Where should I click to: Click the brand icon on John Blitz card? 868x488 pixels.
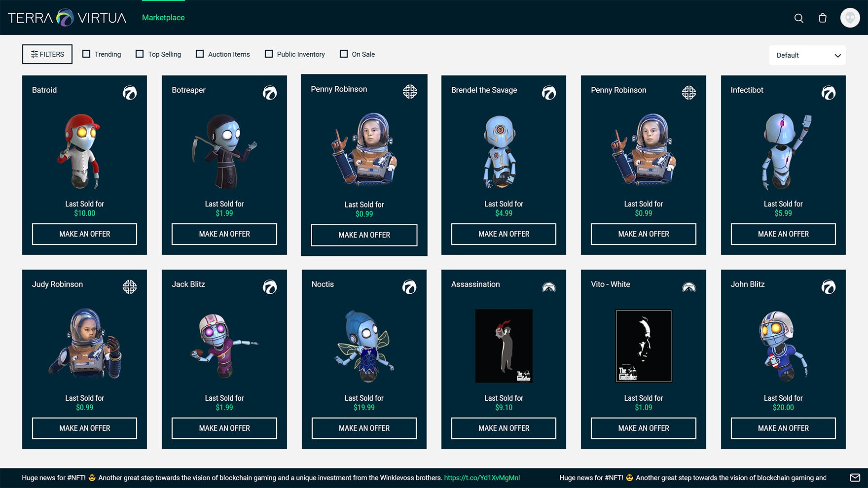829,287
